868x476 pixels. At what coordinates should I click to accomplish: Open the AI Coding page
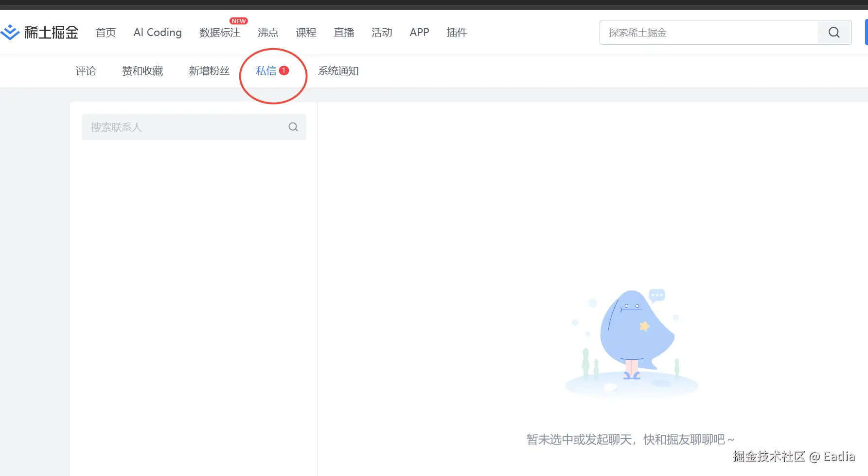(x=157, y=33)
